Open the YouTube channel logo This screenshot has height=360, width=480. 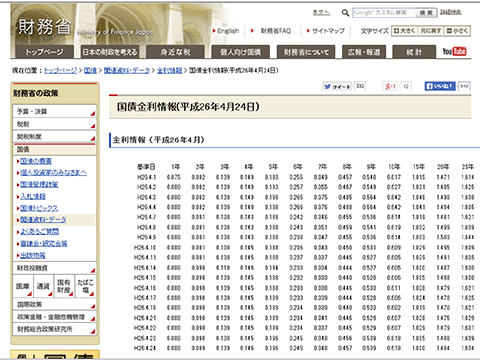click(x=454, y=51)
